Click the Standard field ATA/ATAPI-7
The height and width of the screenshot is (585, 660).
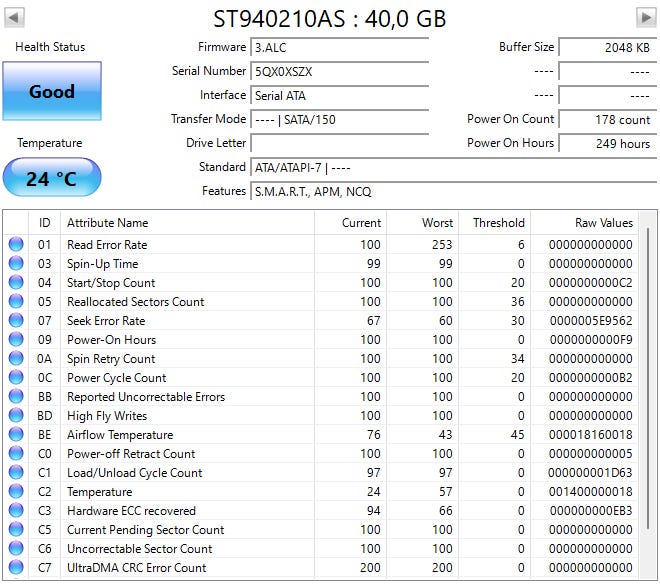453,168
